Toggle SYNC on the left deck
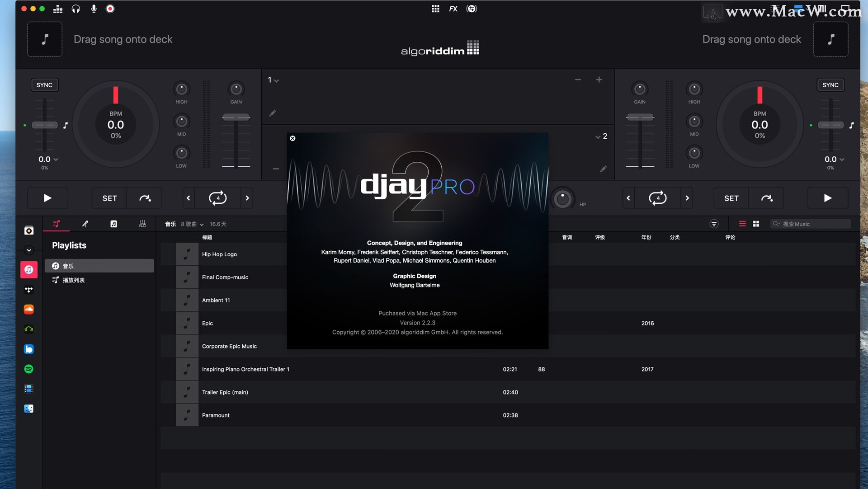 point(44,85)
